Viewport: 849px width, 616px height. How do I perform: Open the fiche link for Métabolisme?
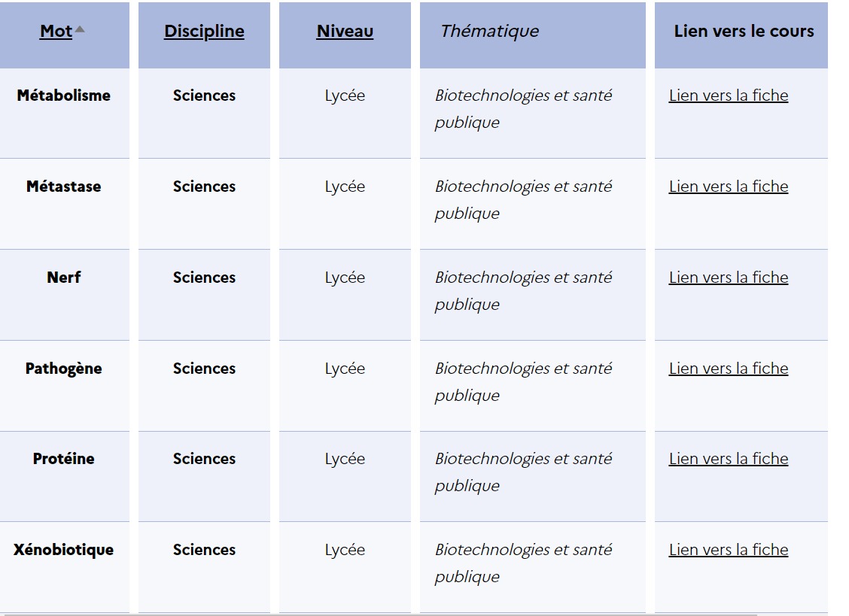(728, 96)
